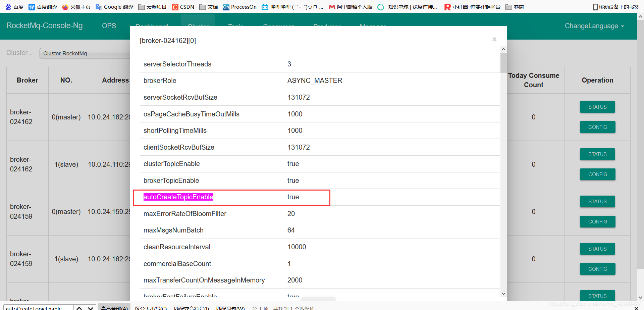
Task: Open the 知识星球 bookmark
Action: (x=407, y=7)
